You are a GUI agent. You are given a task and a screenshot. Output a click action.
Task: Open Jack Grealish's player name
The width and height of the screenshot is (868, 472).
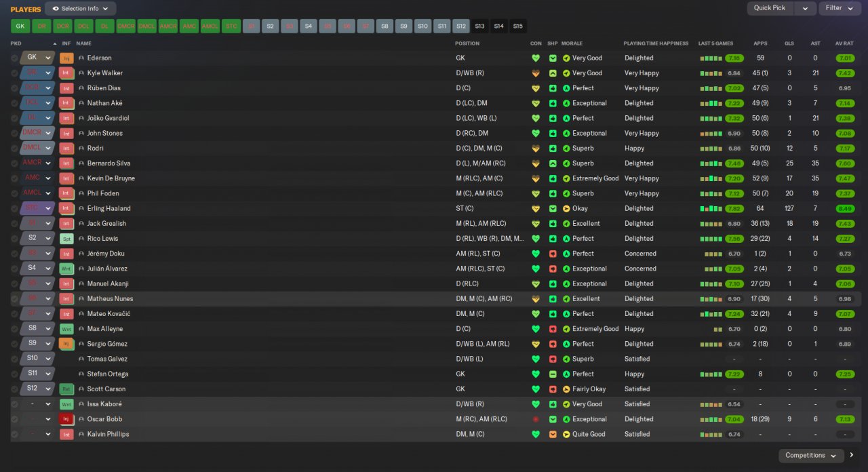coord(106,224)
